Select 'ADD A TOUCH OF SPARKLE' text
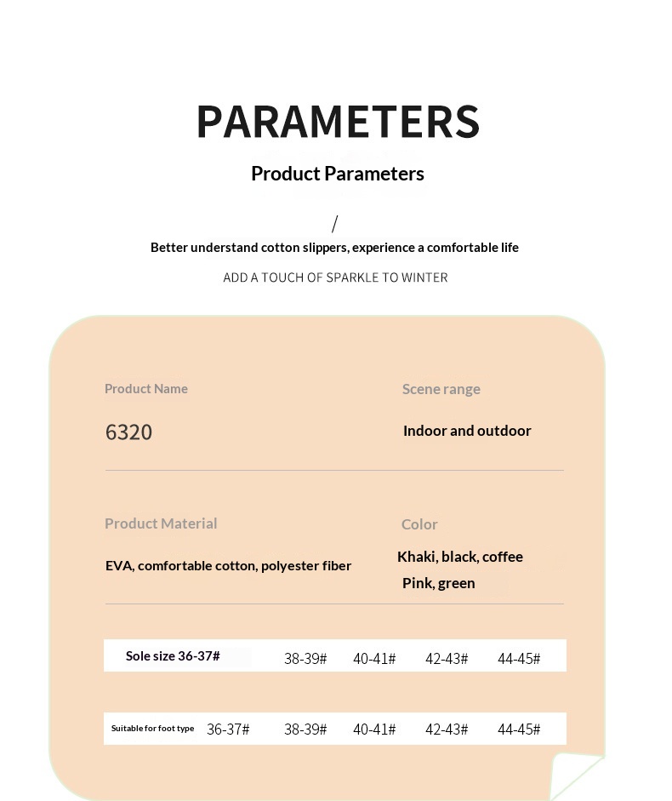672x801 pixels. (x=335, y=277)
